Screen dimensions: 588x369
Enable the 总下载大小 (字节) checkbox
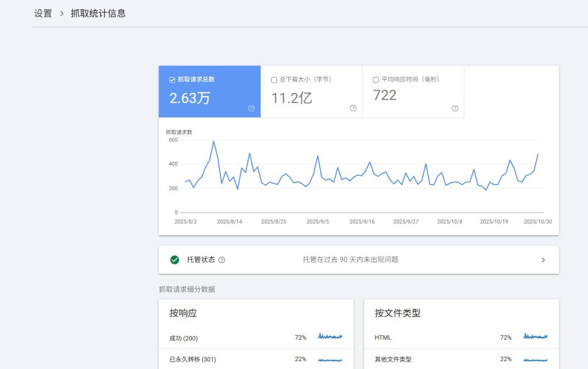tap(274, 80)
